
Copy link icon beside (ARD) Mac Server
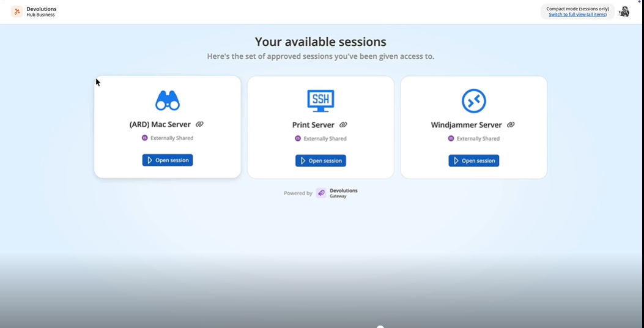tap(199, 124)
